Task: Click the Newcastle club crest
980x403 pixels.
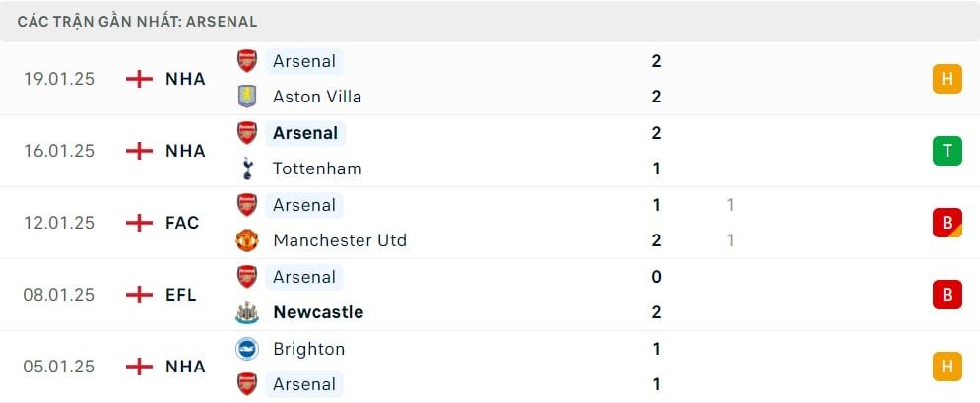Action: click(246, 312)
